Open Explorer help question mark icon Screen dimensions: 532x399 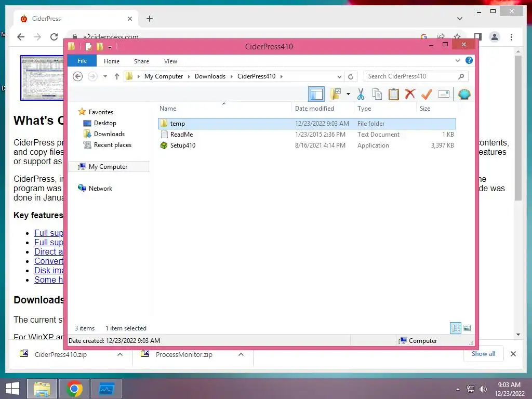pyautogui.click(x=469, y=60)
